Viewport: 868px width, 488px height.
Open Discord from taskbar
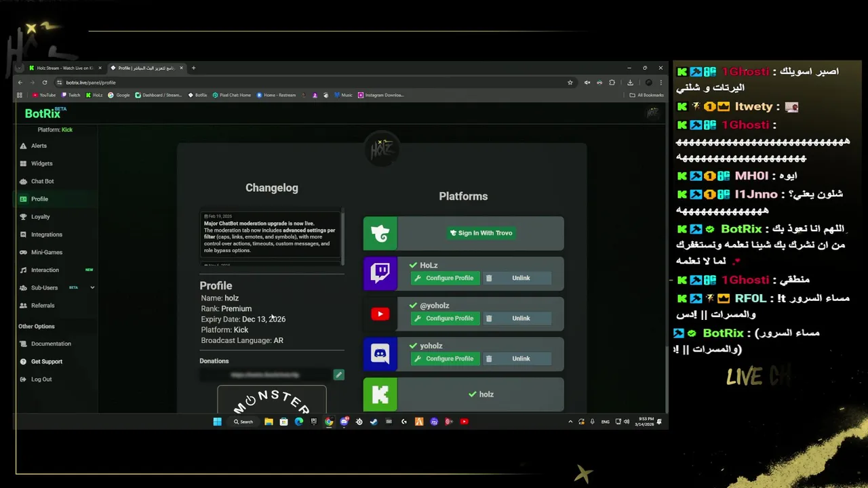click(x=344, y=422)
